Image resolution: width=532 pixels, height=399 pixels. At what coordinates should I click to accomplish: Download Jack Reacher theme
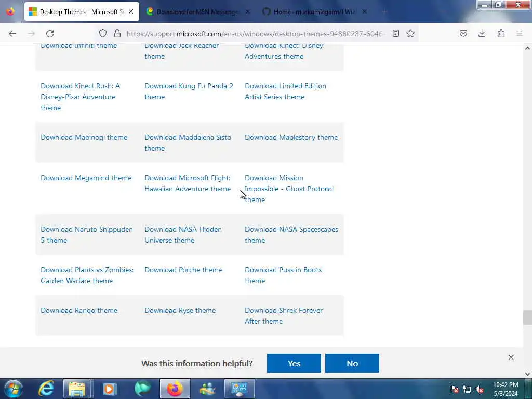tap(181, 51)
